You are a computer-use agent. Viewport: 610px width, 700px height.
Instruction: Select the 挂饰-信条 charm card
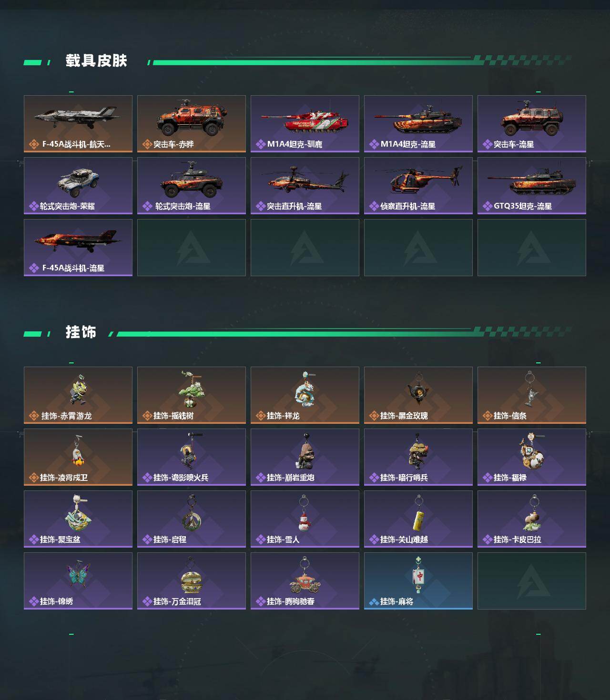click(532, 395)
